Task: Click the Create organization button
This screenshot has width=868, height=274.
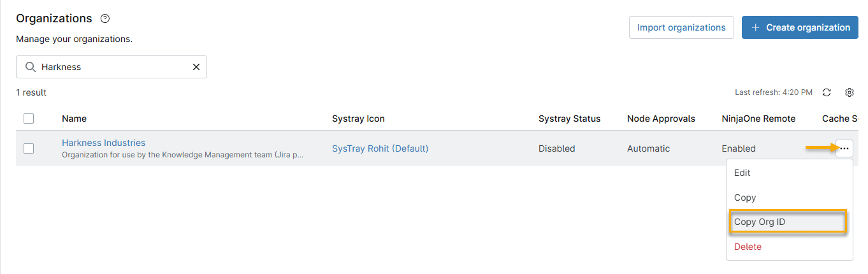Action: (x=800, y=27)
